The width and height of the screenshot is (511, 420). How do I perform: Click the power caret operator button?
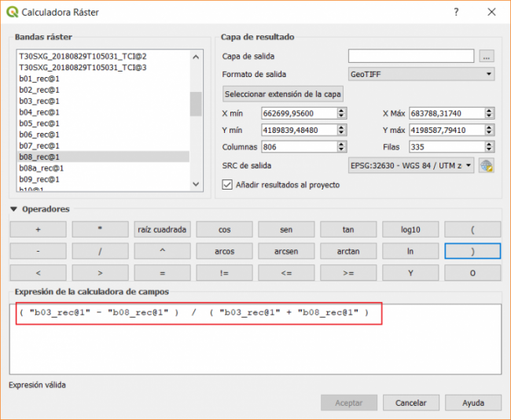click(x=162, y=251)
